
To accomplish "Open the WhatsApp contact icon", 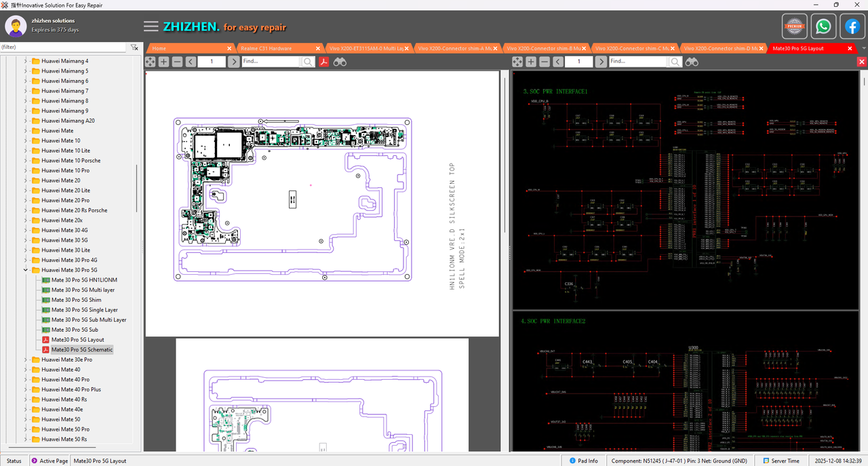I will click(823, 26).
